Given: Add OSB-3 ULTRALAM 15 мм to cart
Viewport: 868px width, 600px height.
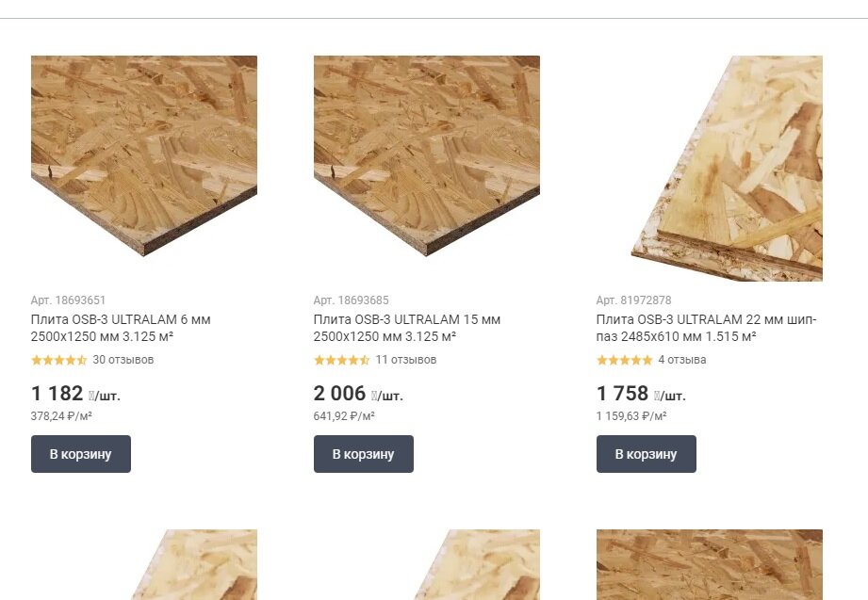Looking at the screenshot, I should (364, 454).
